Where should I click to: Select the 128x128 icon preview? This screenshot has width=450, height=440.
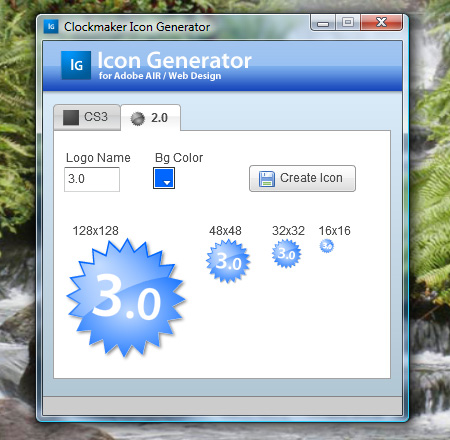coord(126,298)
